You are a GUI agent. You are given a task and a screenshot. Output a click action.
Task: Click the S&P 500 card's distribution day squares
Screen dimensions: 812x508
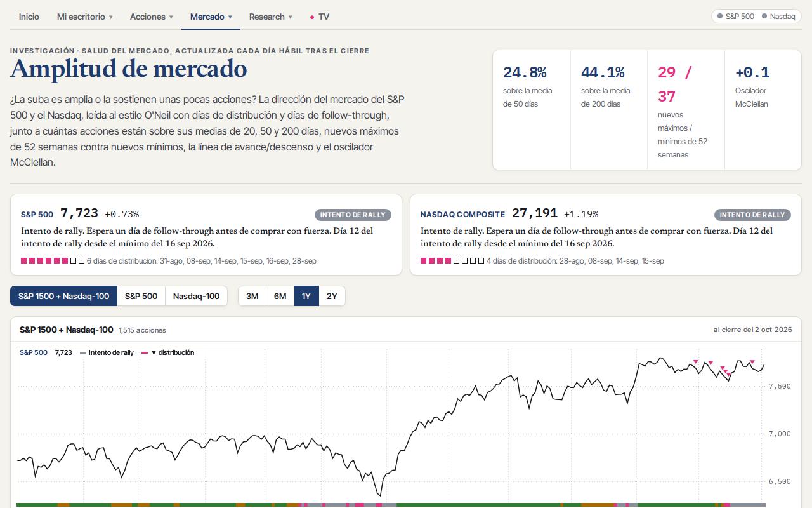(x=53, y=261)
